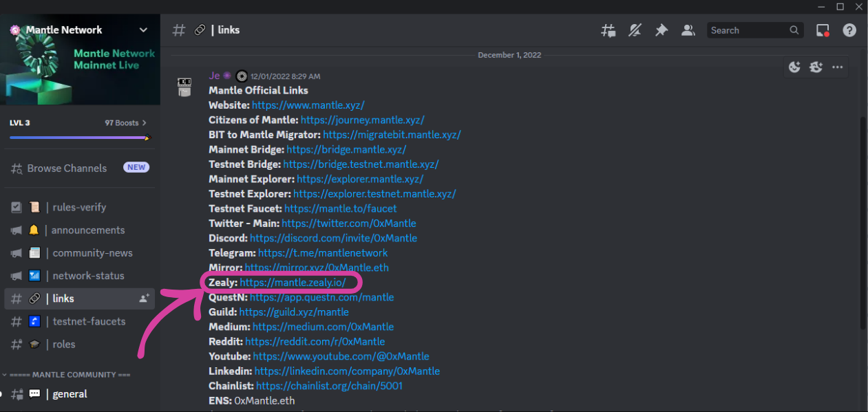Open Browse Channels
Viewport: 868px width, 412px height.
coord(67,168)
